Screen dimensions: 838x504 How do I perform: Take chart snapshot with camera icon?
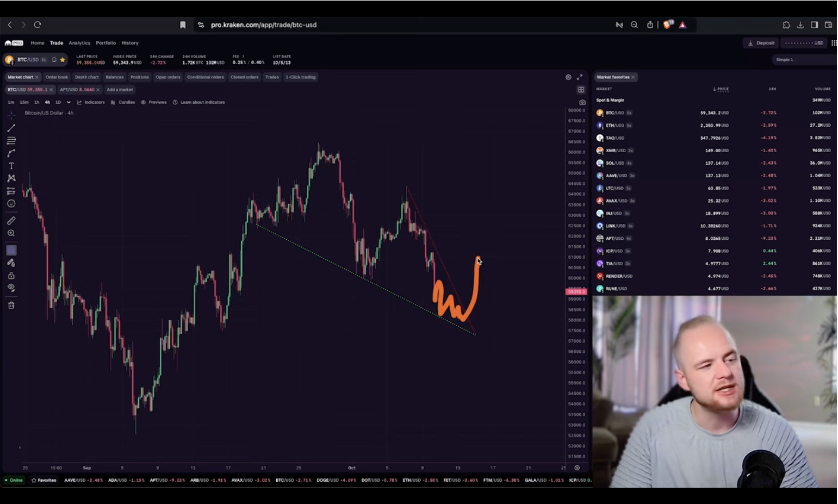(x=582, y=102)
